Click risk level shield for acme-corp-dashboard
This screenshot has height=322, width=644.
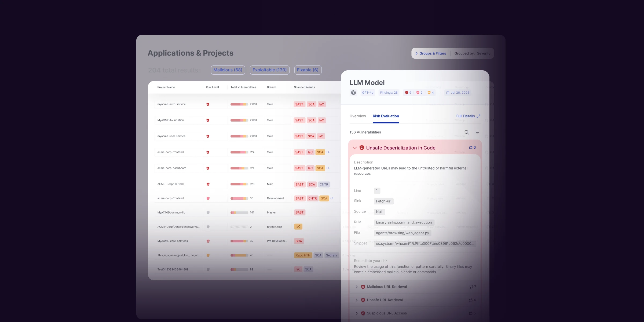208,168
